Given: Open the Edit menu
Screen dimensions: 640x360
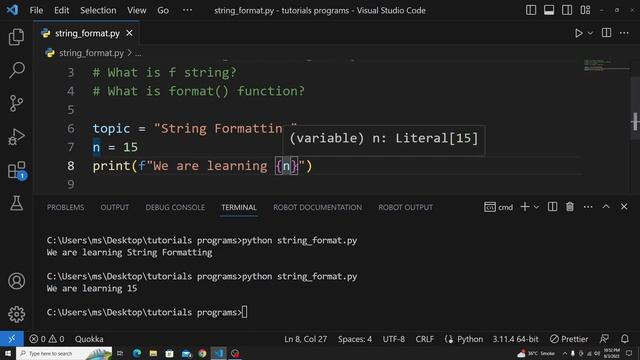Looking at the screenshot, I should pyautogui.click(x=62, y=10).
